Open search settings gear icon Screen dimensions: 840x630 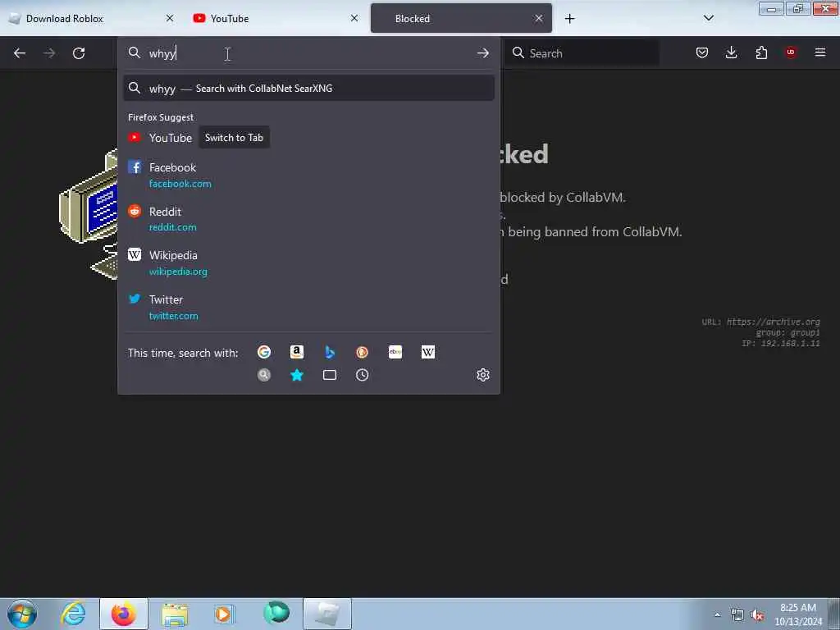click(x=482, y=375)
